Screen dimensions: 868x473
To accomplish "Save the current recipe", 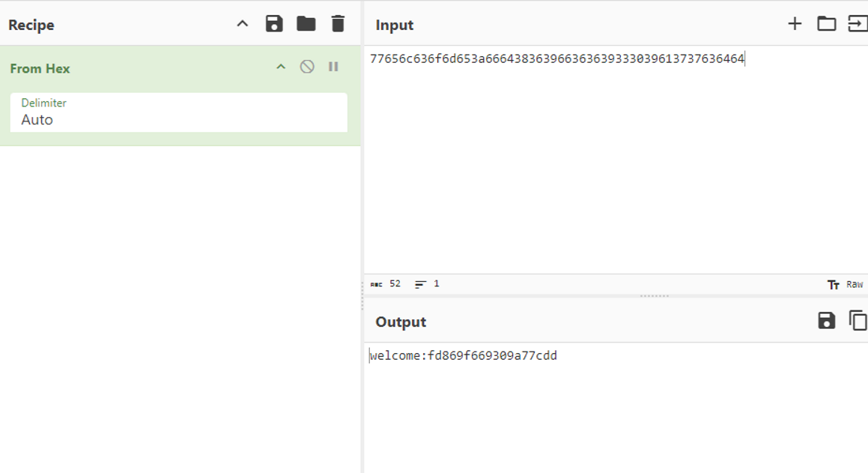I will pos(274,24).
